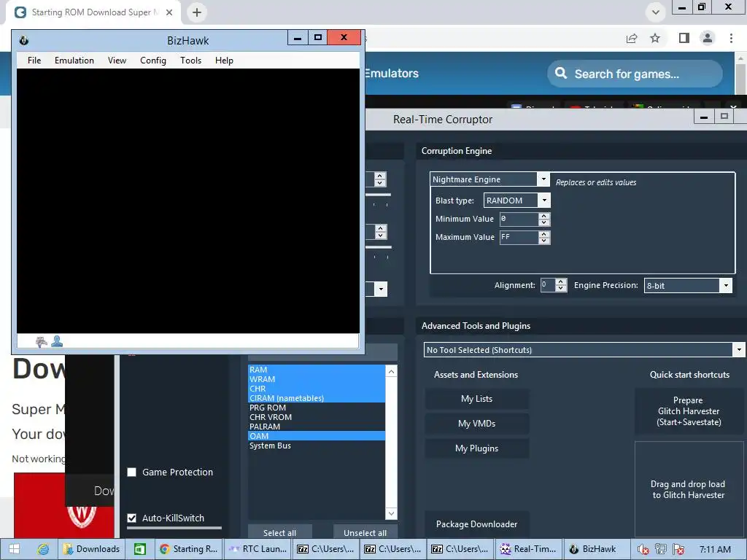This screenshot has height=560, width=747.
Task: Open the Package Downloader
Action: [x=477, y=524]
